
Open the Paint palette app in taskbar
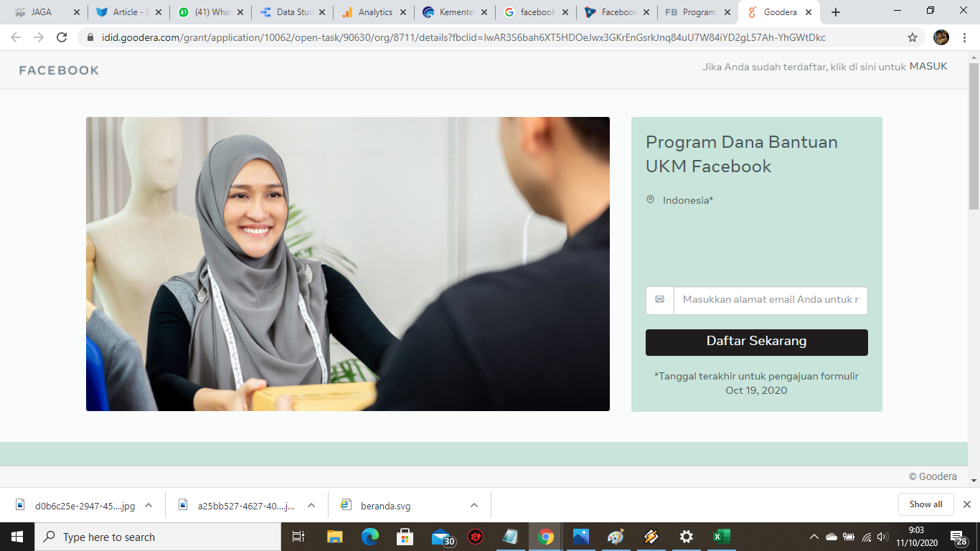pyautogui.click(x=616, y=537)
